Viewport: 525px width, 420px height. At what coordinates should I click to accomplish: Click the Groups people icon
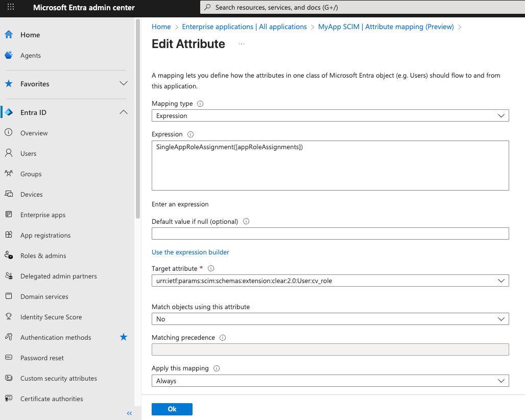click(x=9, y=174)
